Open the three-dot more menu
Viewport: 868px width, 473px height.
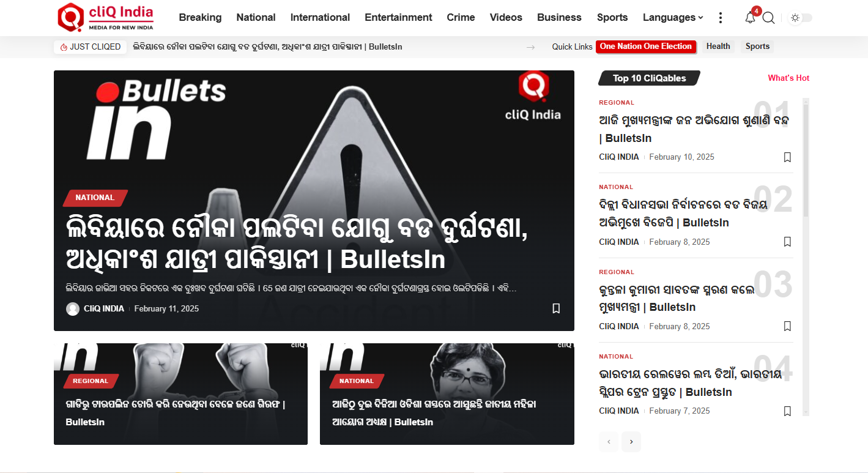point(721,18)
